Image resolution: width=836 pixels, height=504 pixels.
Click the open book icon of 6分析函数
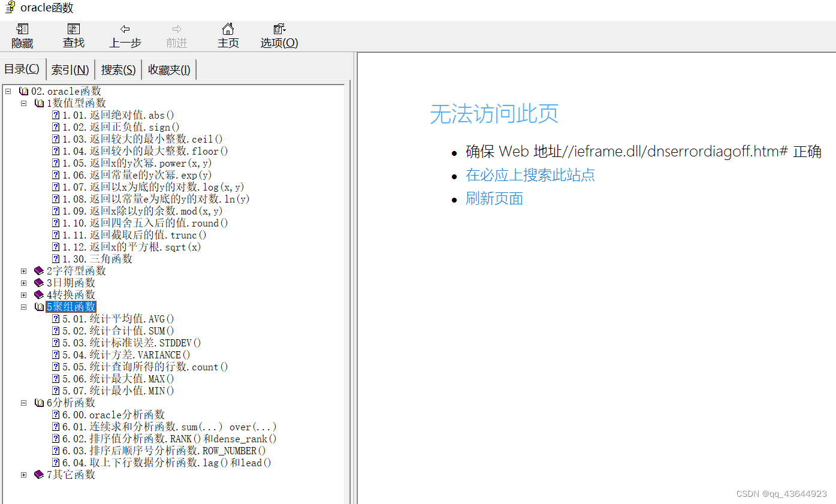[x=40, y=403]
